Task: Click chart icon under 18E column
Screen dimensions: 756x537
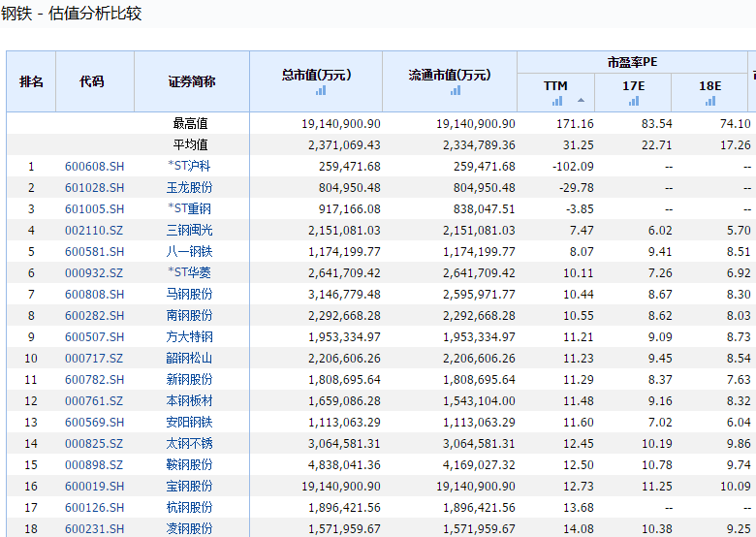Action: click(710, 101)
